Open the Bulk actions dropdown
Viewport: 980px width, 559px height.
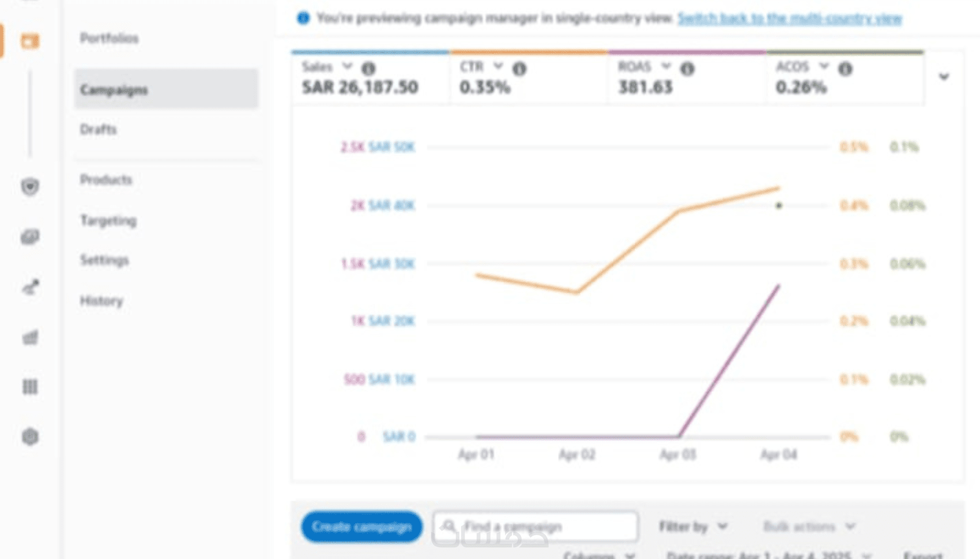[809, 527]
